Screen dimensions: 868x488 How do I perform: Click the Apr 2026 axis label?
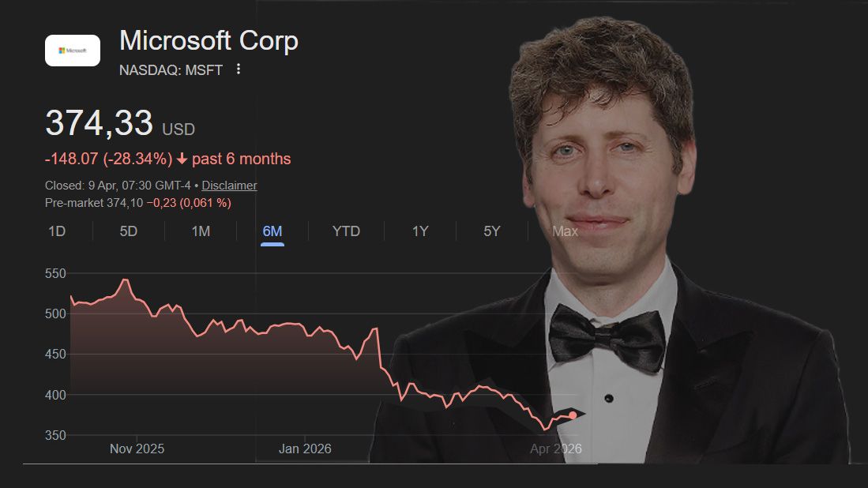tap(555, 448)
